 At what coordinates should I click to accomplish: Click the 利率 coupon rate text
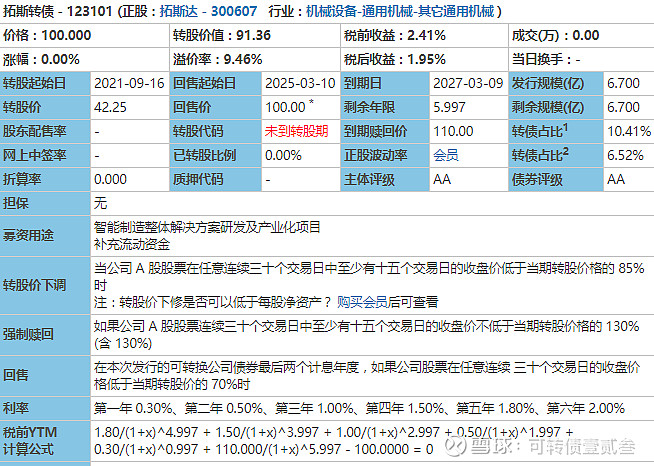point(359,408)
